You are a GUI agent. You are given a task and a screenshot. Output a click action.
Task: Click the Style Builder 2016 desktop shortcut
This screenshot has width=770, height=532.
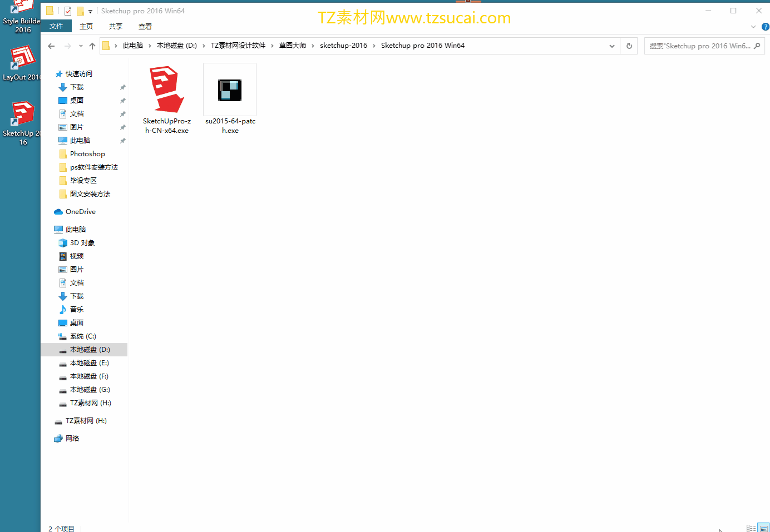pyautogui.click(x=21, y=17)
